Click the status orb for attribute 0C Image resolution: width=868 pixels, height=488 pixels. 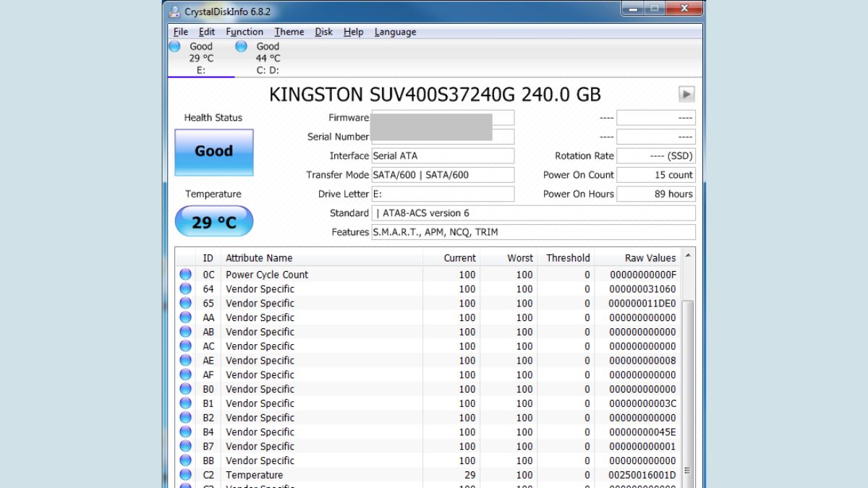point(186,275)
